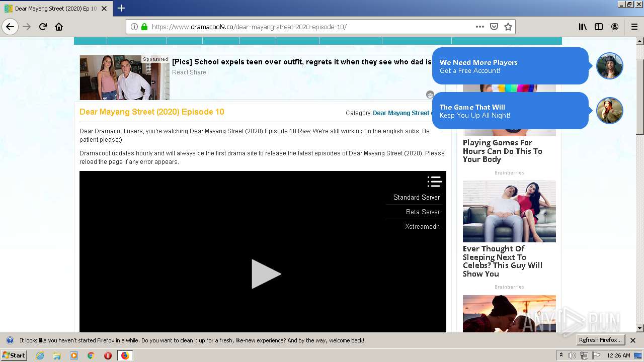
Task: Reload the current page
Action: click(43, 27)
